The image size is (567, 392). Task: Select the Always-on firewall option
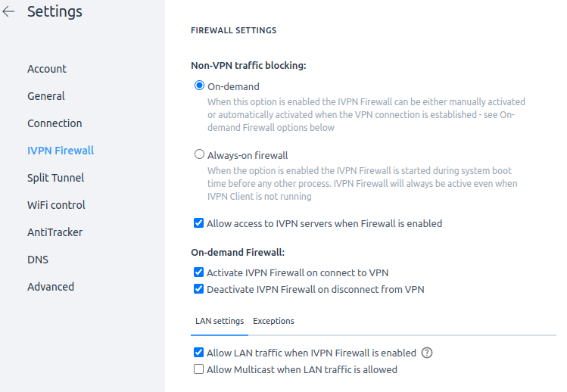coord(200,154)
